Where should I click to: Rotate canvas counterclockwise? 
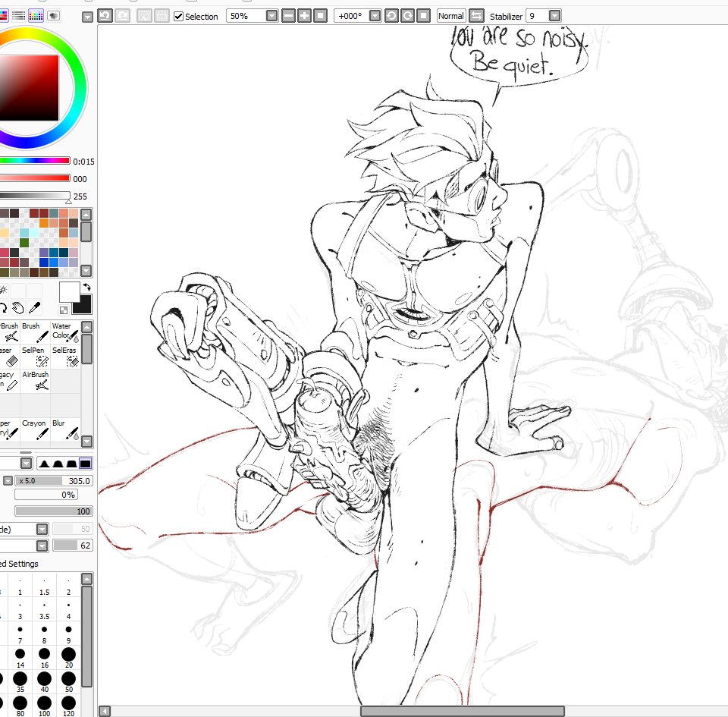coord(391,16)
